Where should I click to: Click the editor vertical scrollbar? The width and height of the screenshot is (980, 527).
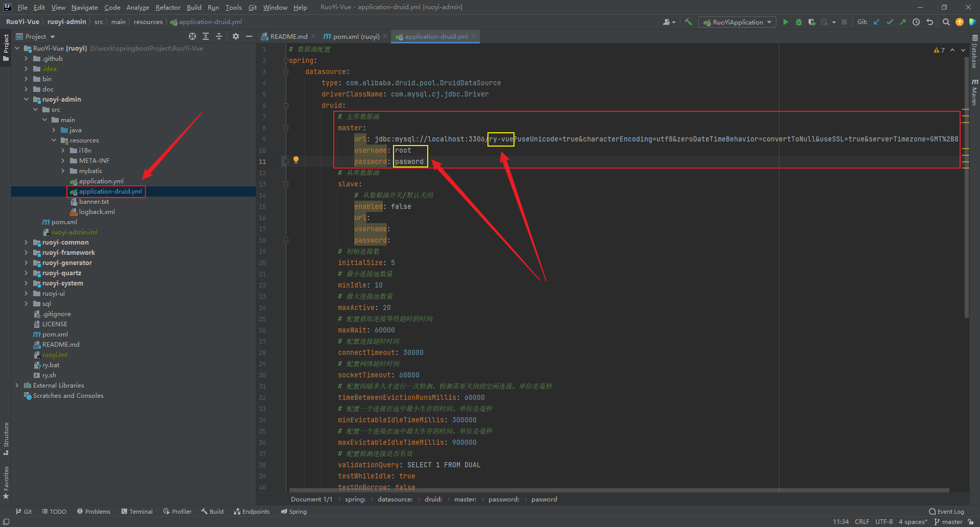[966, 187]
